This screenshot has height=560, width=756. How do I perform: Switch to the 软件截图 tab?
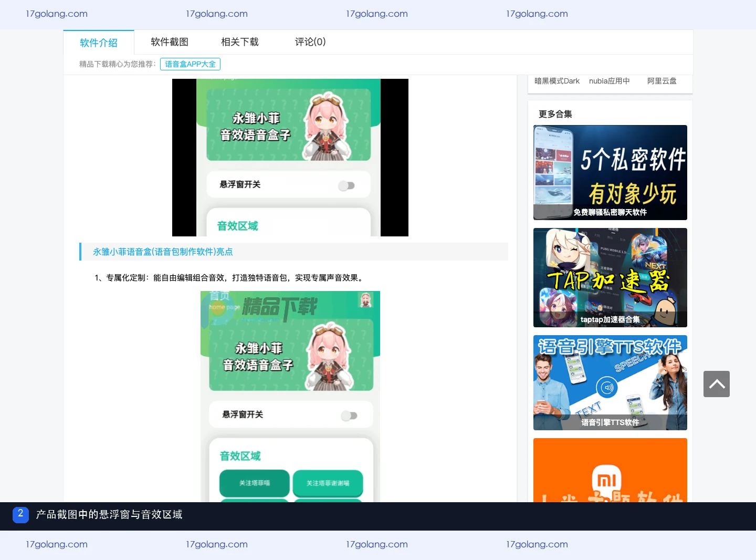point(169,42)
